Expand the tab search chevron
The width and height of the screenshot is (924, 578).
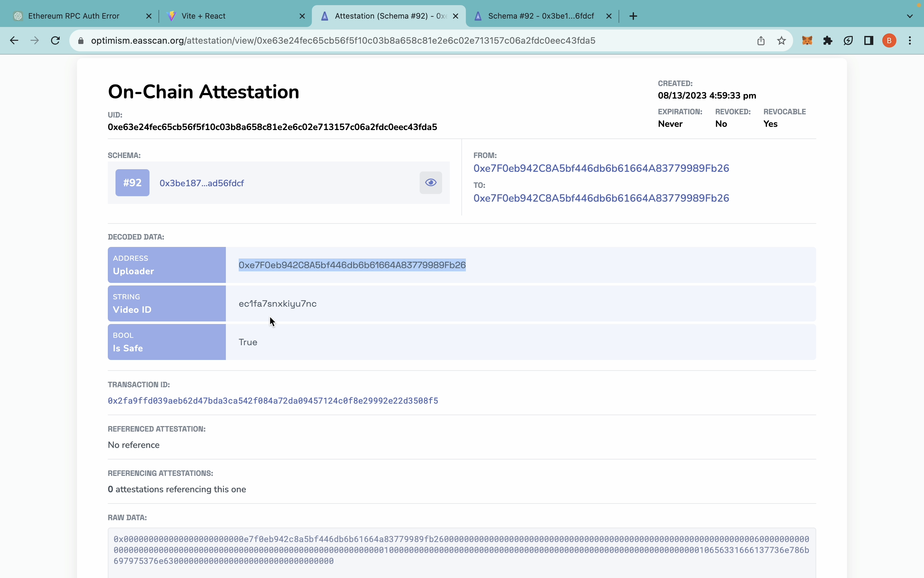910,16
